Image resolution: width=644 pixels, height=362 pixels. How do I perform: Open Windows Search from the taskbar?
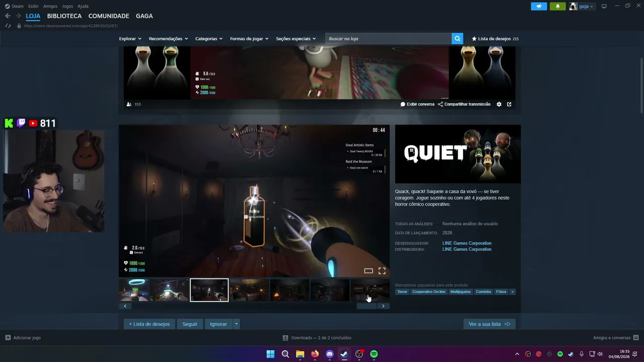click(285, 354)
